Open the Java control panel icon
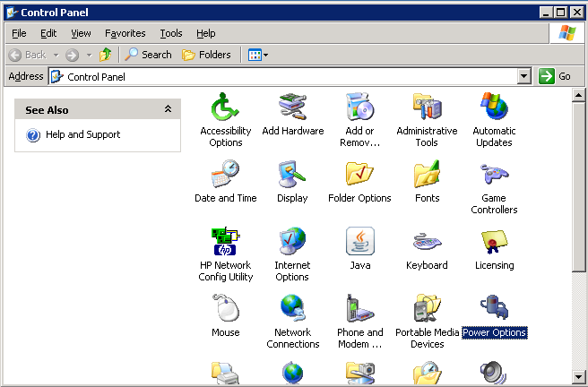The image size is (588, 387). tap(359, 244)
